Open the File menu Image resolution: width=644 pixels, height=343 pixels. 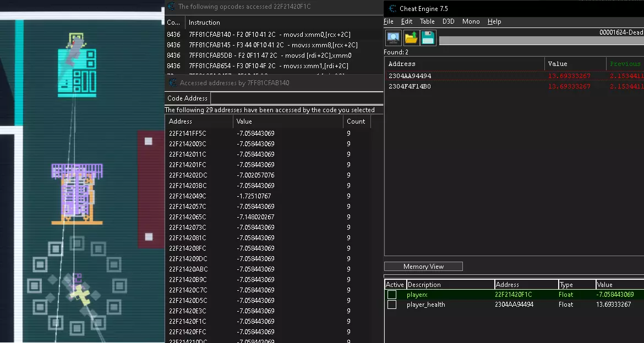point(389,21)
